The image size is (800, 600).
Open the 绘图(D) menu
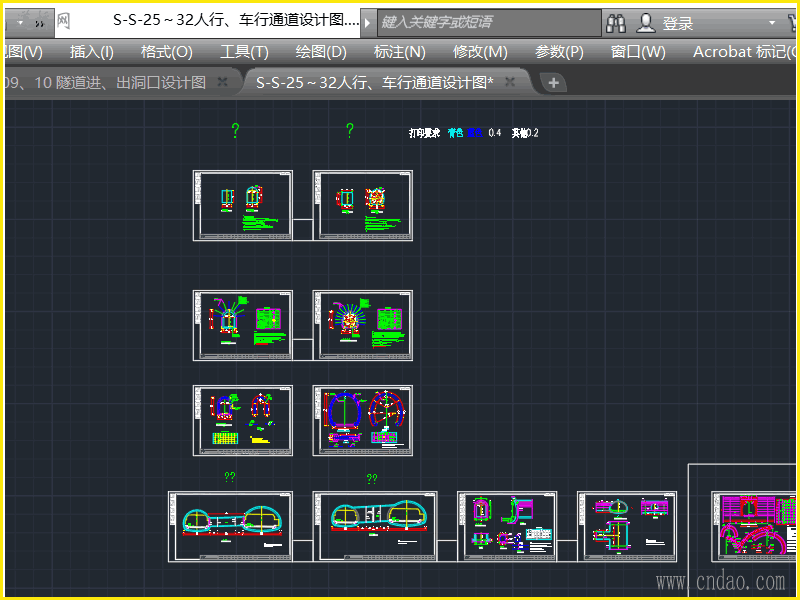(x=321, y=52)
